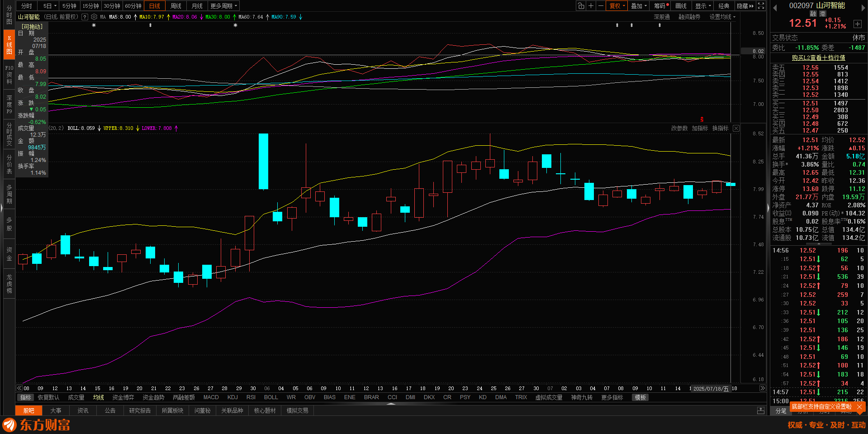Click 换指标 on the BOLL panel

click(x=720, y=129)
